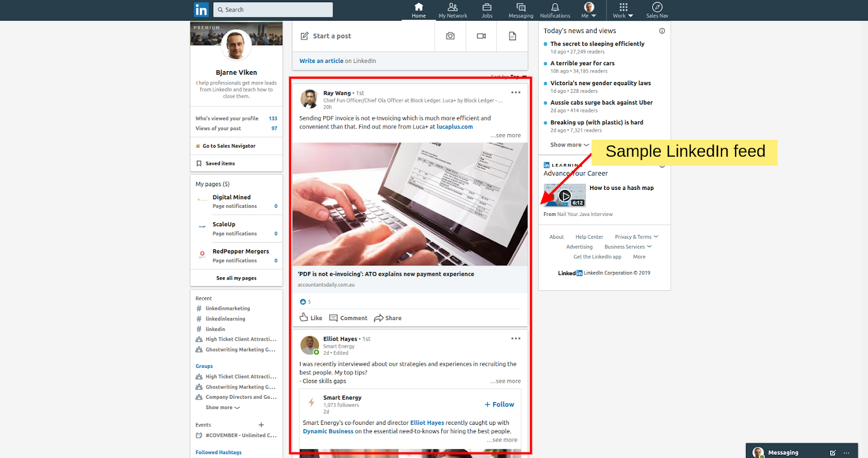Expand Ray Wang's post with see more
The height and width of the screenshot is (458, 868).
[506, 135]
